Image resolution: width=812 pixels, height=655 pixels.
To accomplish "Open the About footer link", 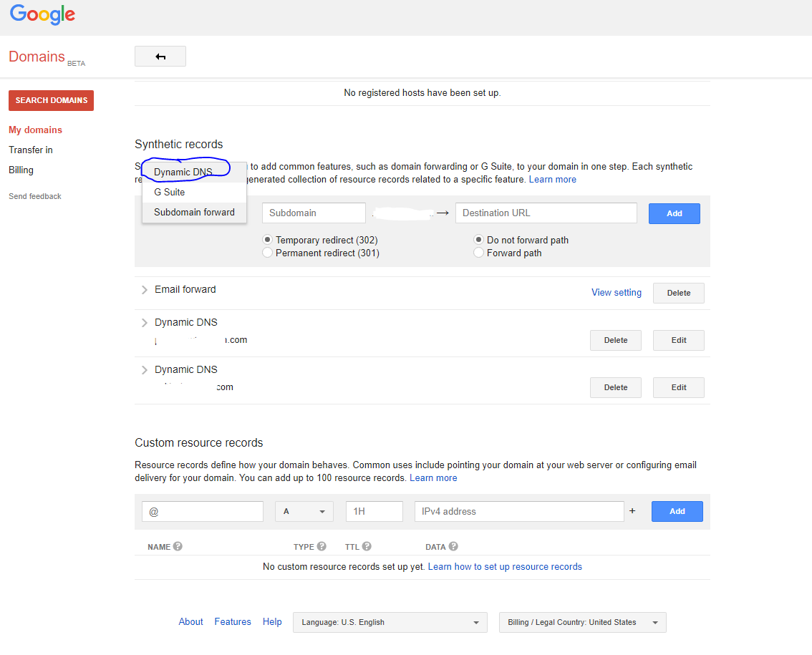I will click(x=190, y=622).
